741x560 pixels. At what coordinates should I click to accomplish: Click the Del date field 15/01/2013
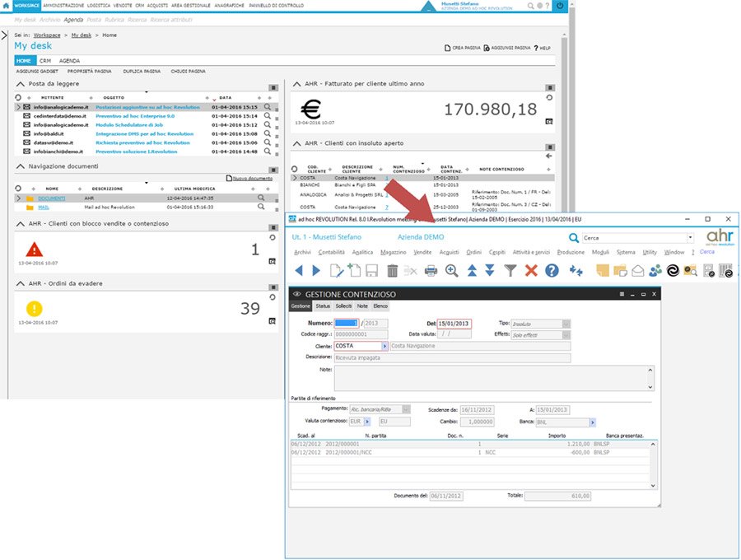coord(454,324)
